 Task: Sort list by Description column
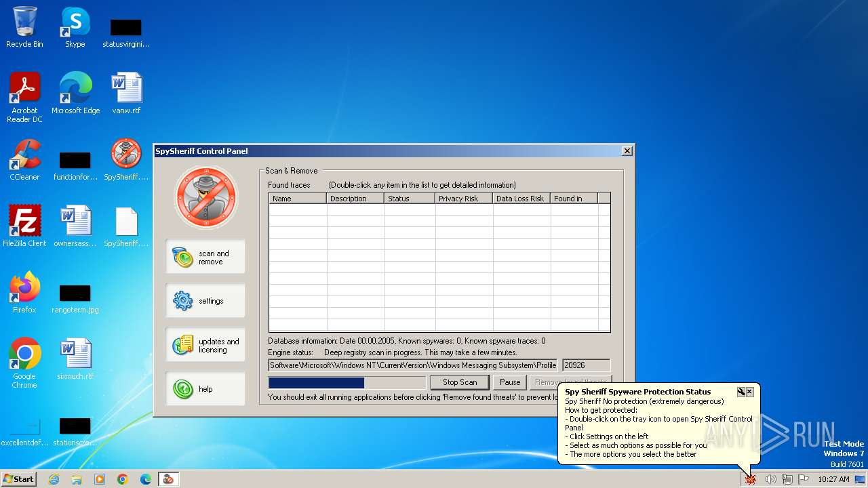355,199
